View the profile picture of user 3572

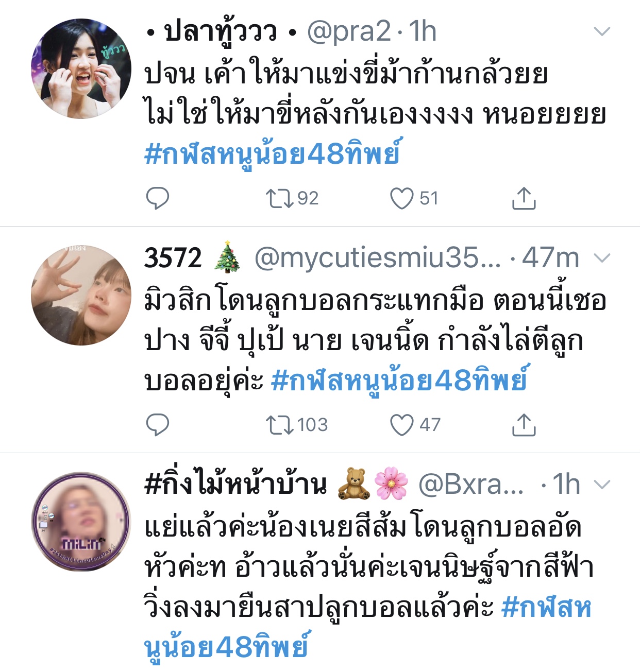click(81, 295)
